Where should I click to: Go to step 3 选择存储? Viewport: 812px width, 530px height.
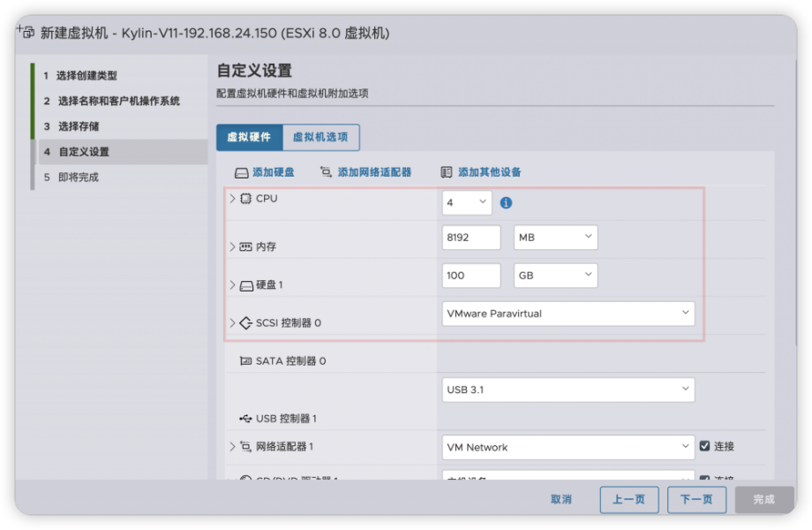tap(71, 126)
